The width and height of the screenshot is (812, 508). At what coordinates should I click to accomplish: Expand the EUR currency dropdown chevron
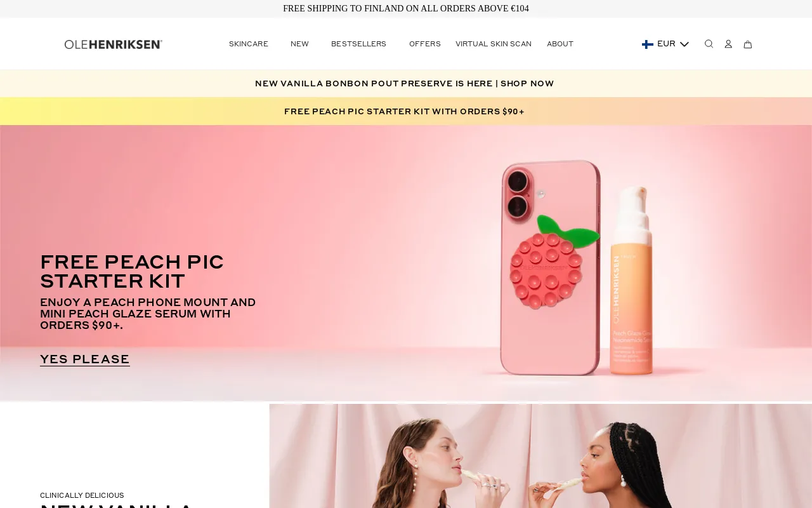point(684,44)
